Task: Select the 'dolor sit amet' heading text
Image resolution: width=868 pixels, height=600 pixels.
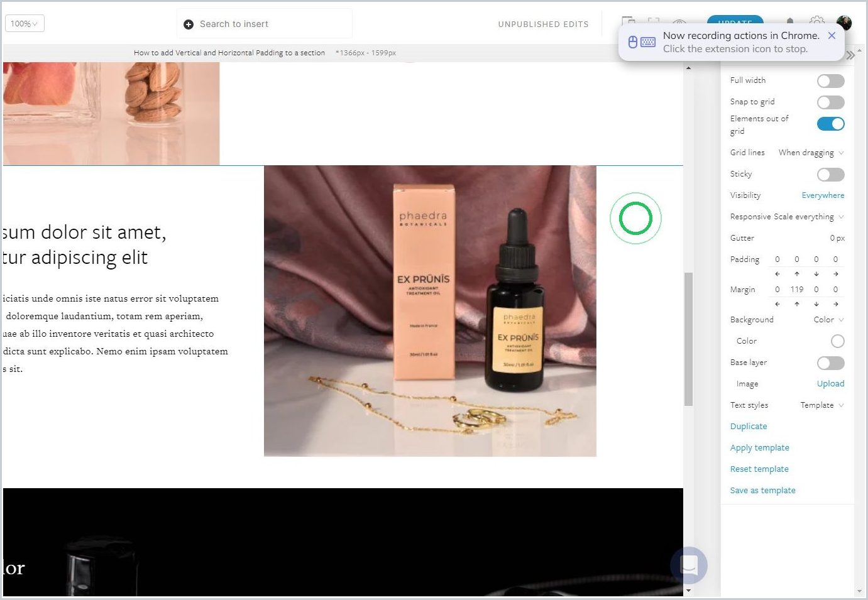Action: [84, 245]
